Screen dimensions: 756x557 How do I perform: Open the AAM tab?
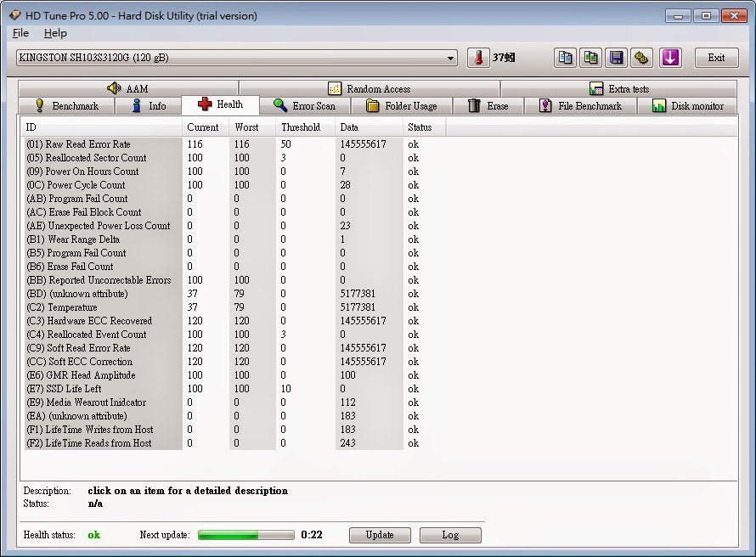pos(127,88)
